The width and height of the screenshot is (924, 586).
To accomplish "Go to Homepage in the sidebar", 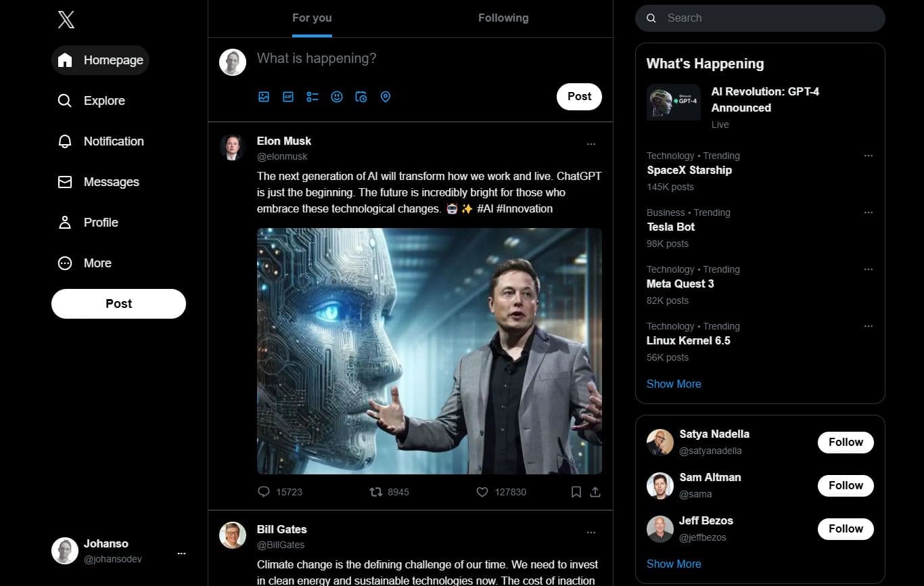I will (100, 60).
